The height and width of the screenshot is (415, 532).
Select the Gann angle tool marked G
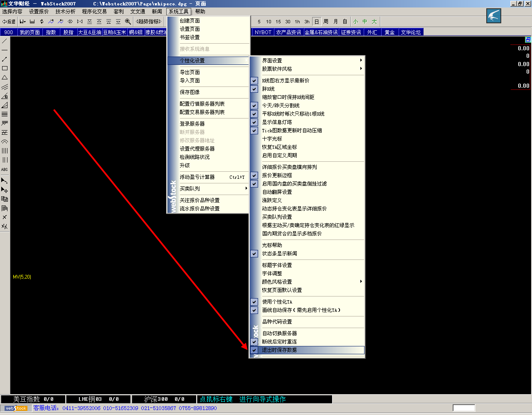[x=5, y=96]
